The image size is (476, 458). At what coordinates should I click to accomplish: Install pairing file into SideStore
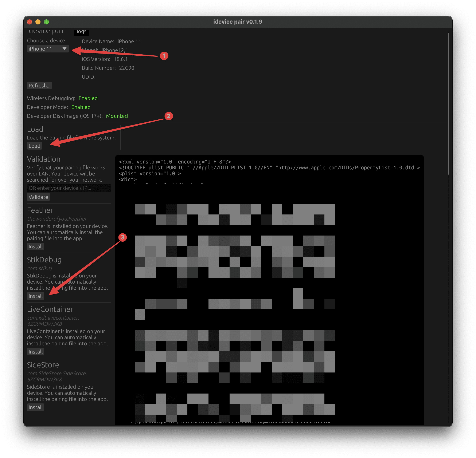[x=35, y=407]
